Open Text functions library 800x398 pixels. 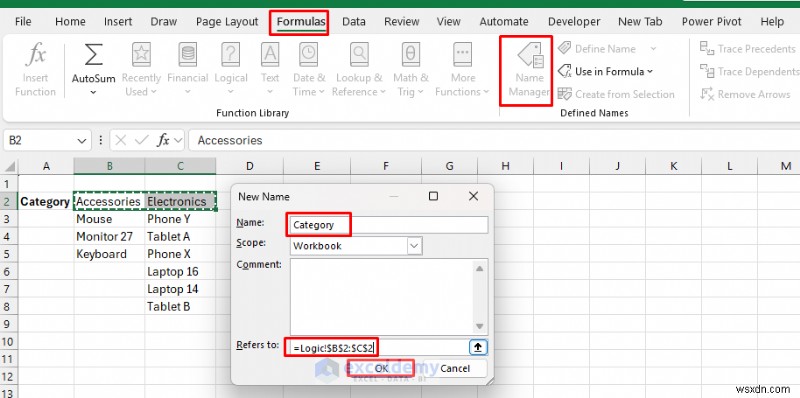(270, 69)
